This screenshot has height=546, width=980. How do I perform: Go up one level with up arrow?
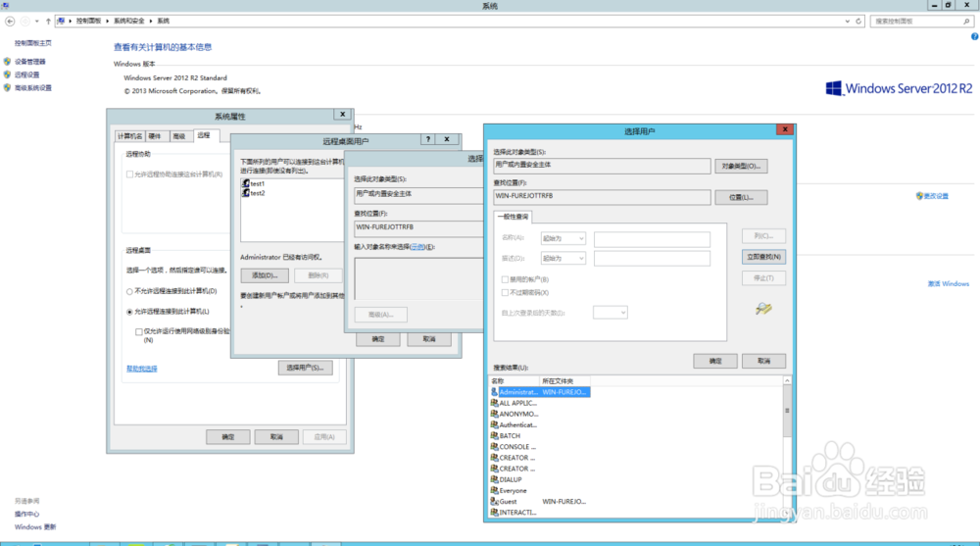(48, 22)
